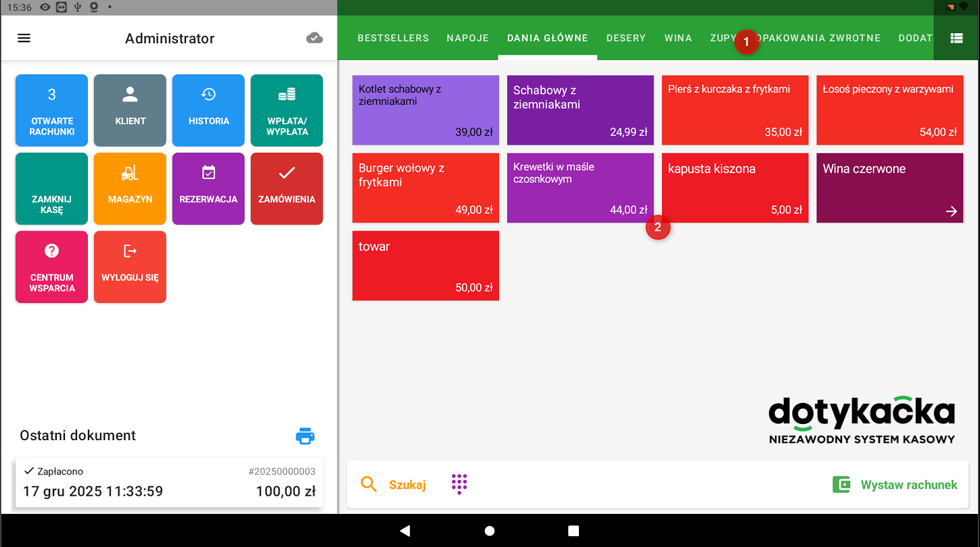The width and height of the screenshot is (980, 547).
Task: Switch to the Desery tab
Action: 626,39
